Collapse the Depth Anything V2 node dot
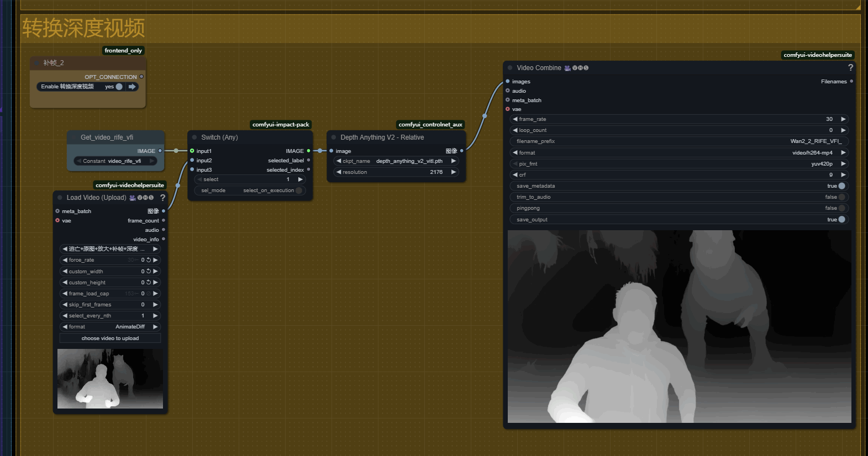The width and height of the screenshot is (868, 456). 334,137
